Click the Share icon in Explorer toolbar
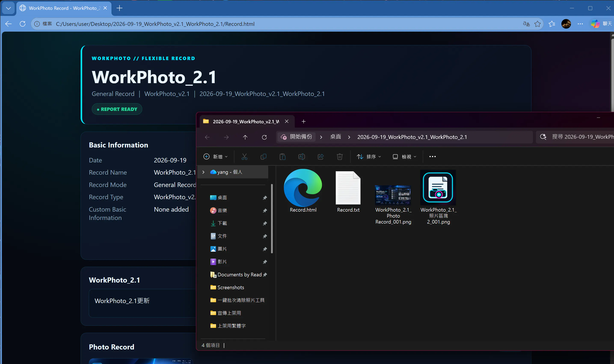This screenshot has width=614, height=364. (321, 156)
